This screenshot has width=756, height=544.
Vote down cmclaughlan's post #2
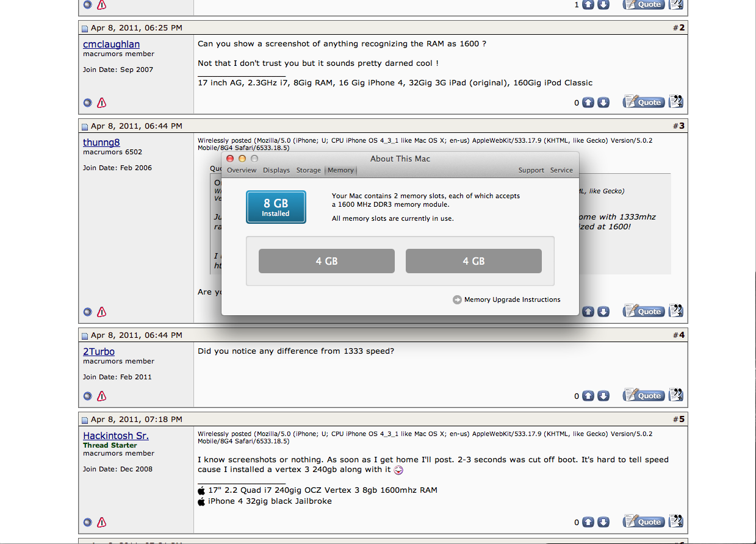(603, 102)
